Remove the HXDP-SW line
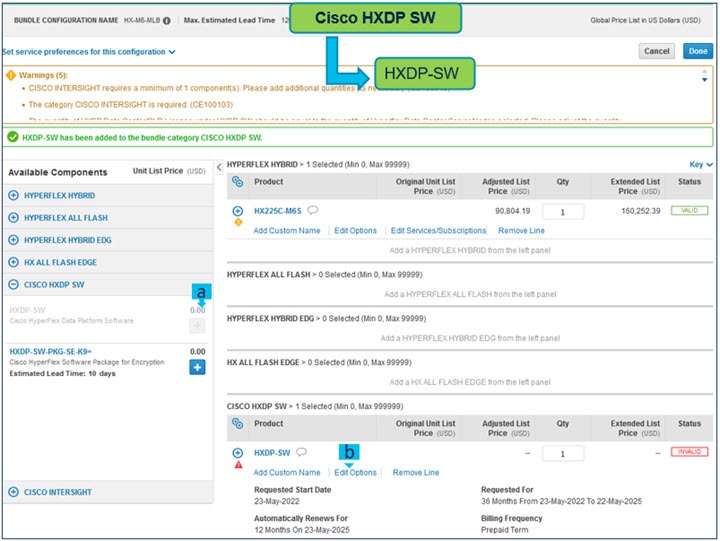 [416, 473]
